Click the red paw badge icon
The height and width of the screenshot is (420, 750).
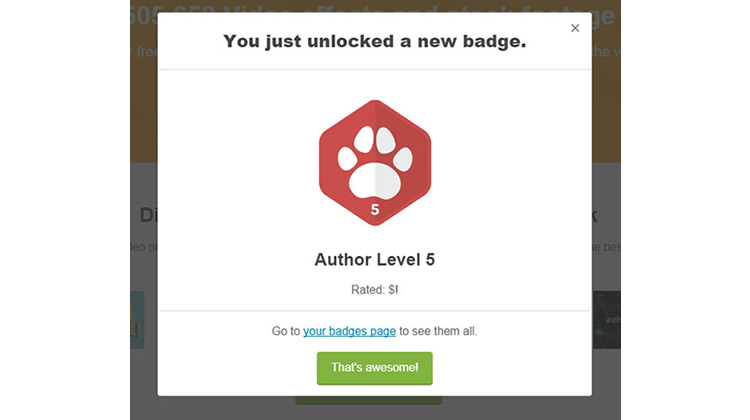tap(374, 164)
